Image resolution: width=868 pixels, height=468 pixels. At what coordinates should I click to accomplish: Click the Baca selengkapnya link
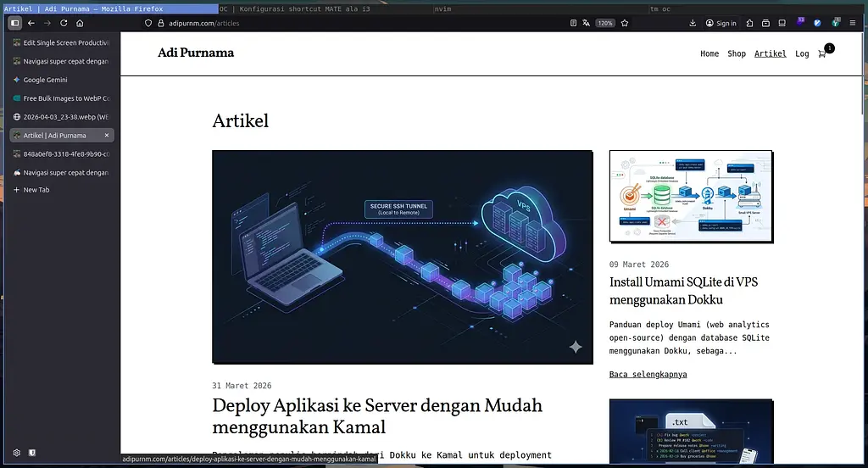pos(648,374)
